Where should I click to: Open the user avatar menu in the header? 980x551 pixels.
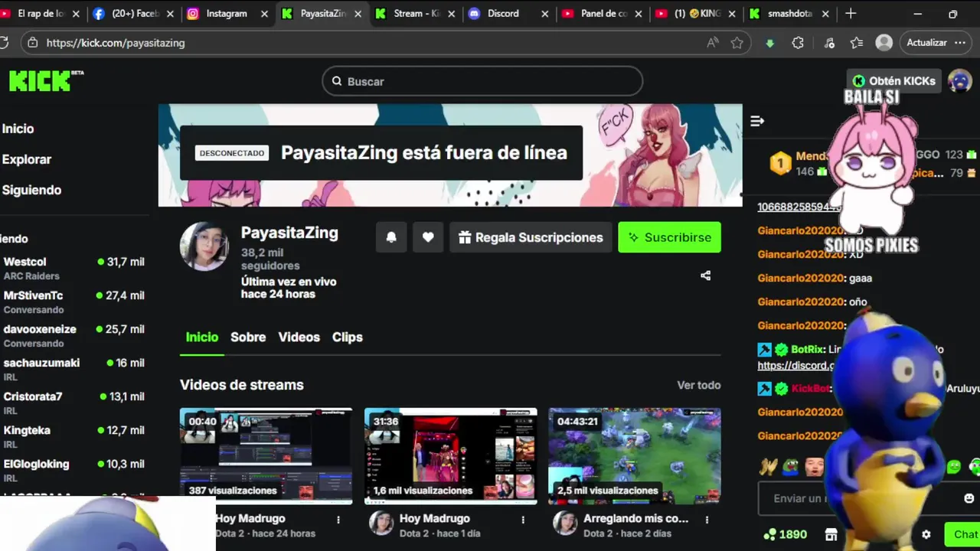pos(960,80)
